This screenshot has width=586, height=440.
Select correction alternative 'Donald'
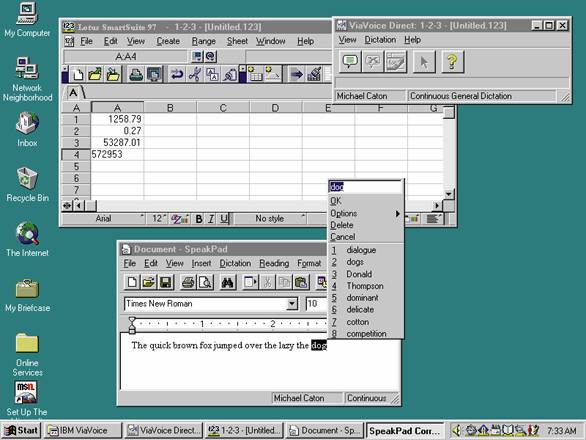click(x=366, y=274)
